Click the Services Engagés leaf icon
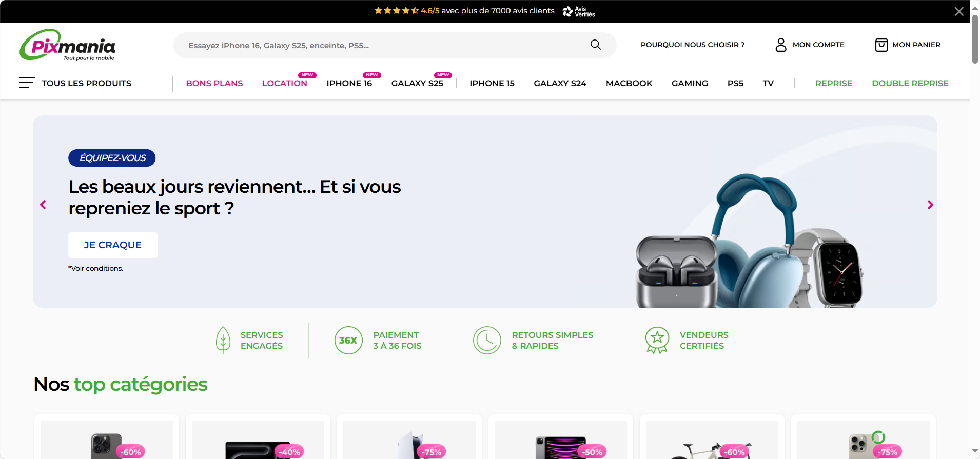The width and height of the screenshot is (980, 459). pyautogui.click(x=223, y=340)
